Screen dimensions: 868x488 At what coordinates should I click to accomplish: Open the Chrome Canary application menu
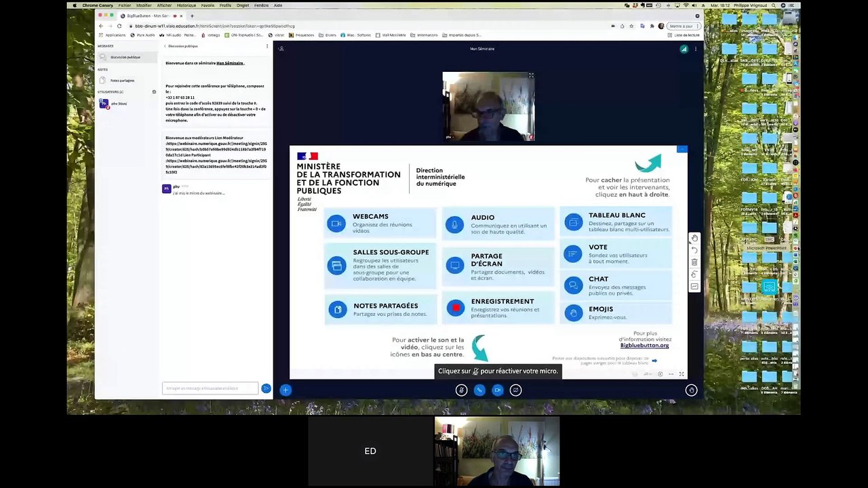98,5
